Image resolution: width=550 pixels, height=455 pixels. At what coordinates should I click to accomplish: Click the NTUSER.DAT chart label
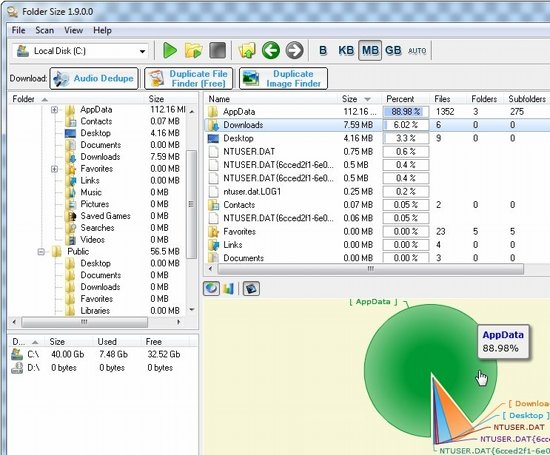tap(519, 427)
